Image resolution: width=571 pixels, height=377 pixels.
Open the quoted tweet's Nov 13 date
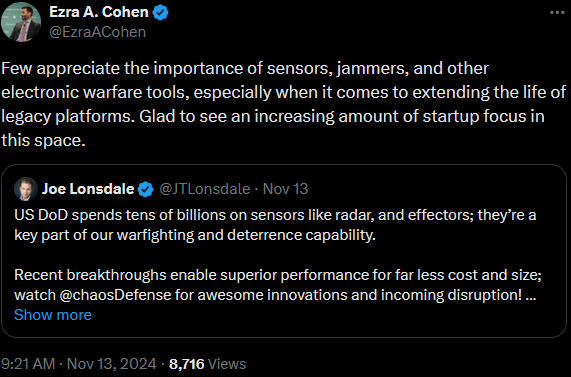[286, 189]
